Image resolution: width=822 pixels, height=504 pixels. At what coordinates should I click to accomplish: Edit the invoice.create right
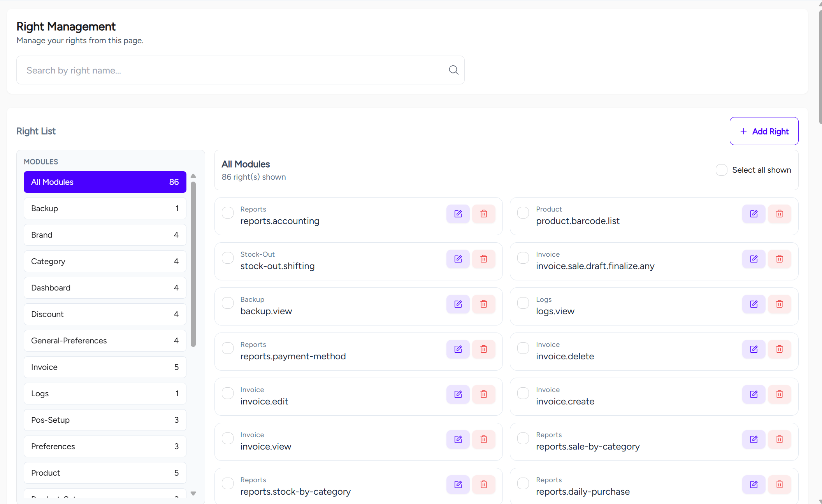pos(754,394)
